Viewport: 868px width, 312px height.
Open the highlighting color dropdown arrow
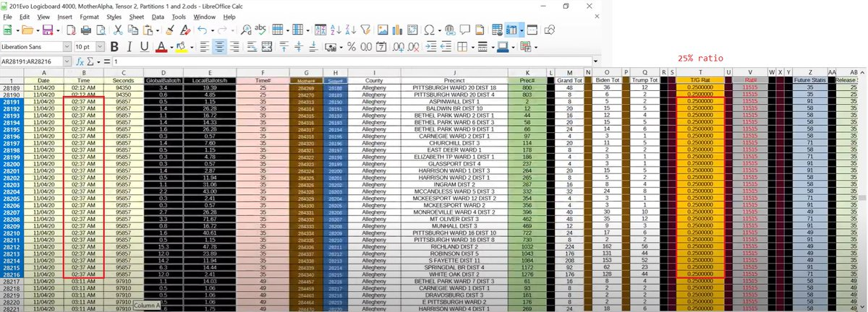click(192, 47)
